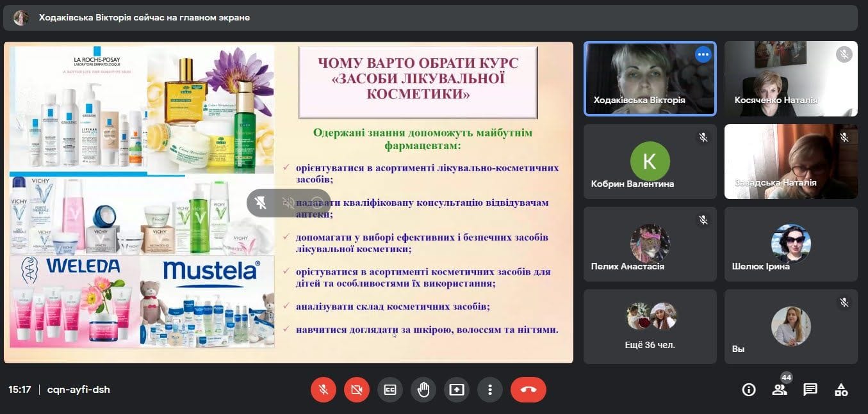
Task: Toggle the microphone mute button
Action: (x=324, y=389)
